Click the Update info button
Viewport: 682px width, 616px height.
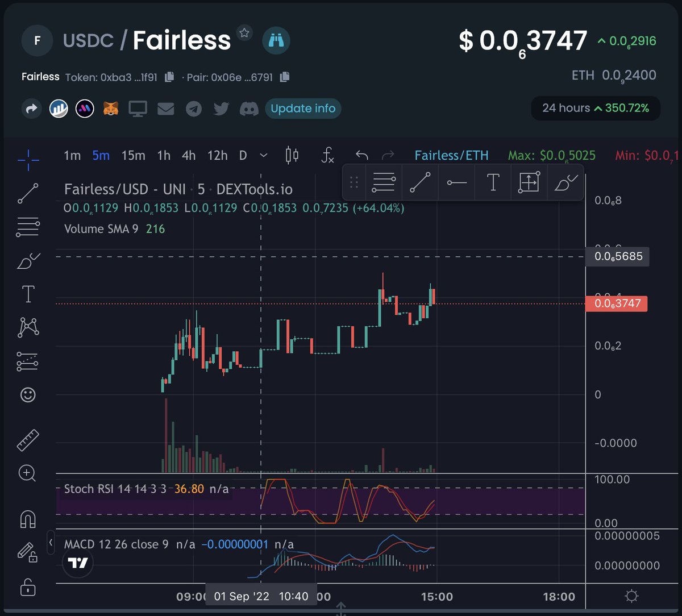(x=303, y=109)
